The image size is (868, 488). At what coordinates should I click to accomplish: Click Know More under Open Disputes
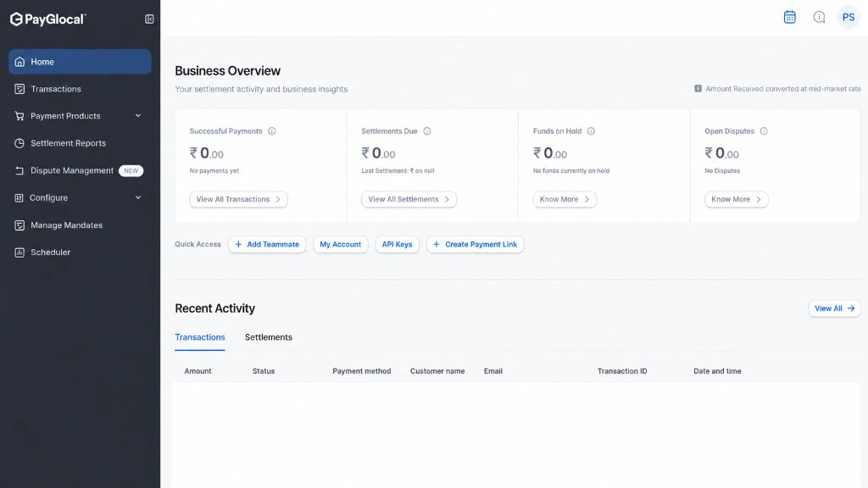pyautogui.click(x=737, y=199)
